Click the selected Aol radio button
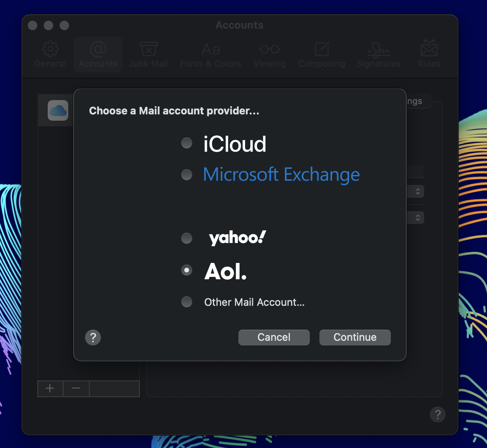This screenshot has height=448, width=487. coord(187,270)
